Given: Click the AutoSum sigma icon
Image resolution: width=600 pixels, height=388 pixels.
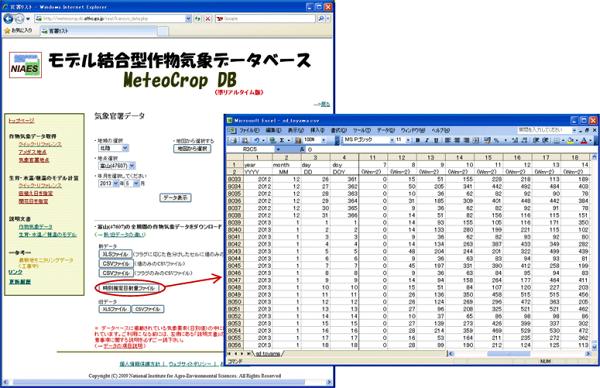Looking at the screenshot, I should 282,140.
